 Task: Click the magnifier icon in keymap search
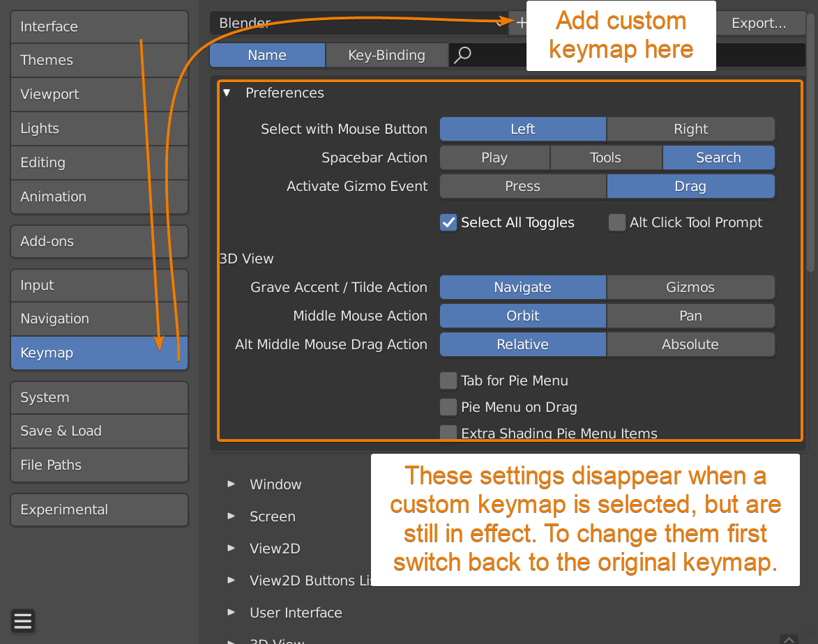(462, 56)
